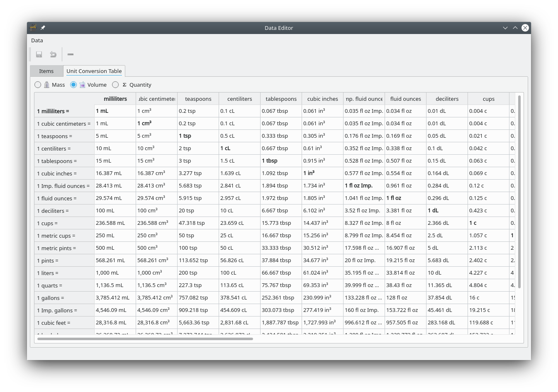Select the Mass radio button
This screenshot has height=392, width=558.
tap(38, 85)
